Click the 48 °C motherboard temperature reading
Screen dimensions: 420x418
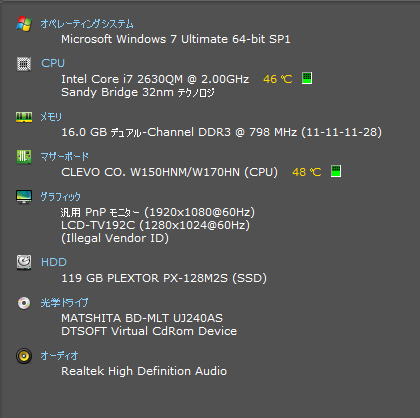coord(307,172)
